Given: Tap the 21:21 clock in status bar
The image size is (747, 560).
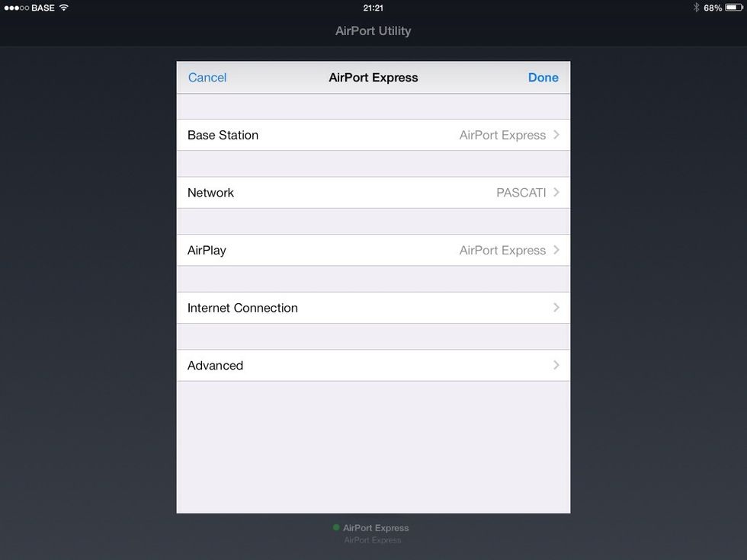Looking at the screenshot, I should pos(373,8).
